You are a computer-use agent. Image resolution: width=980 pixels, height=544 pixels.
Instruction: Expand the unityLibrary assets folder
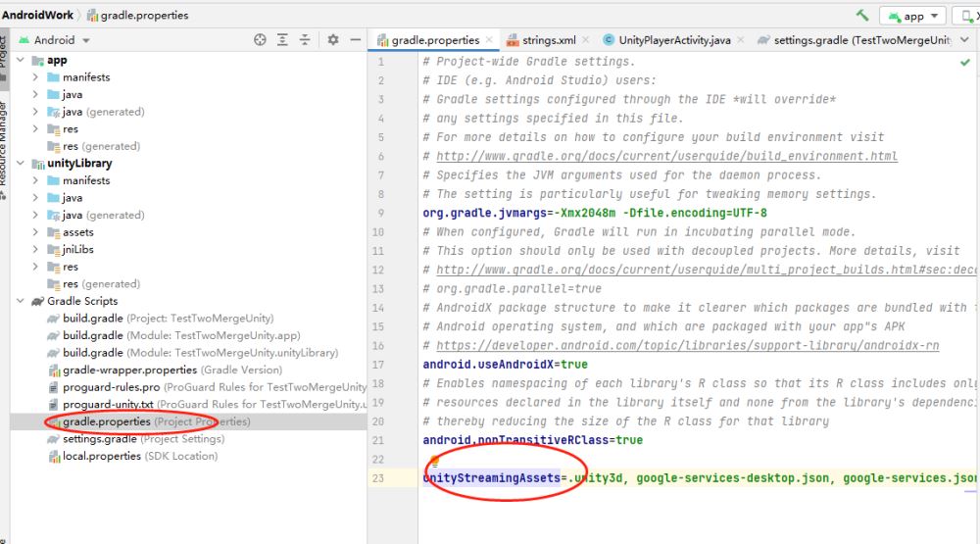(x=35, y=232)
